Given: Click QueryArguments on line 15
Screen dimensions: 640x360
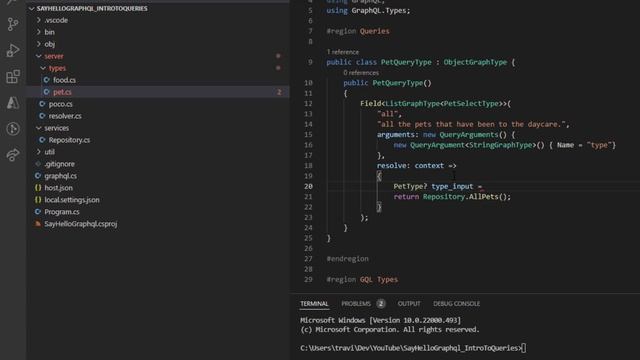Looking at the screenshot, I should [x=469, y=135].
